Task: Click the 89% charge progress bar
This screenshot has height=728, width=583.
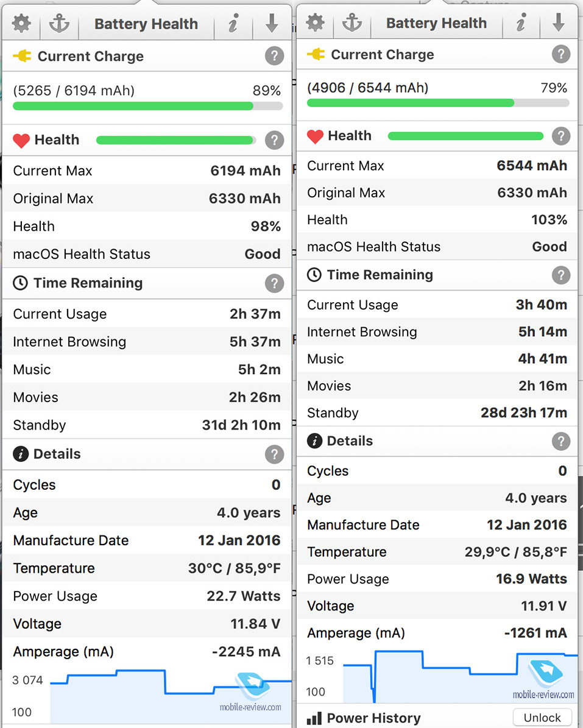Action: [147, 107]
